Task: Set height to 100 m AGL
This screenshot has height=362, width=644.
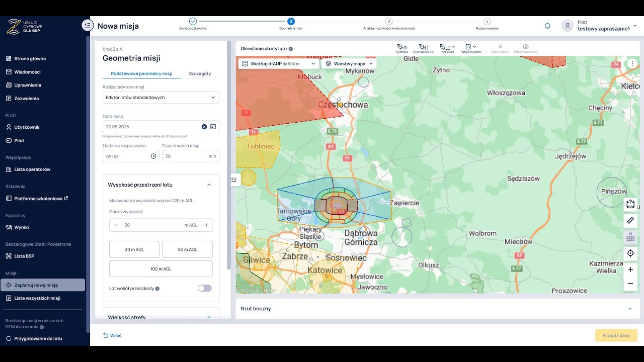Action: coord(161,269)
